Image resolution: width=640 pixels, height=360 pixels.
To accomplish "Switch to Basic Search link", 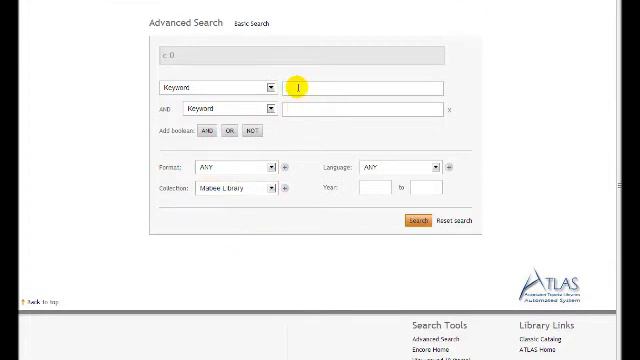I will [x=251, y=24].
